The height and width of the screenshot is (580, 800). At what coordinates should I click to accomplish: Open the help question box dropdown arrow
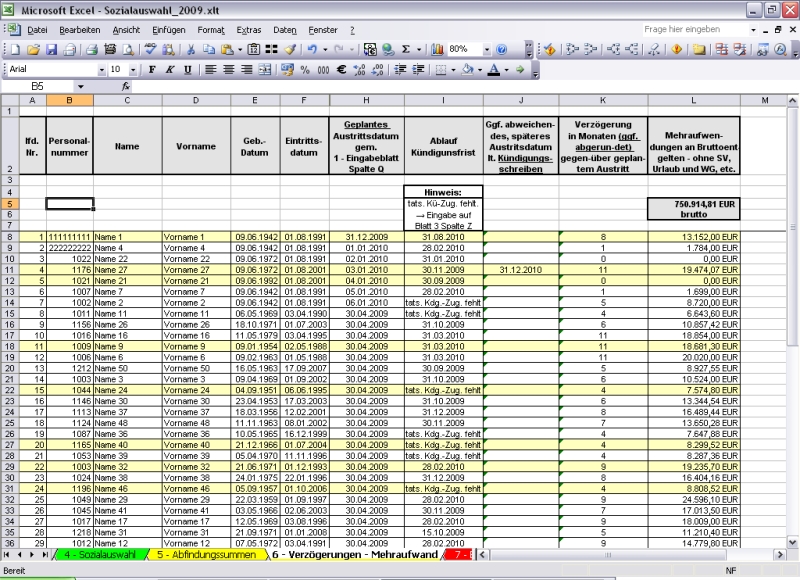[753, 30]
